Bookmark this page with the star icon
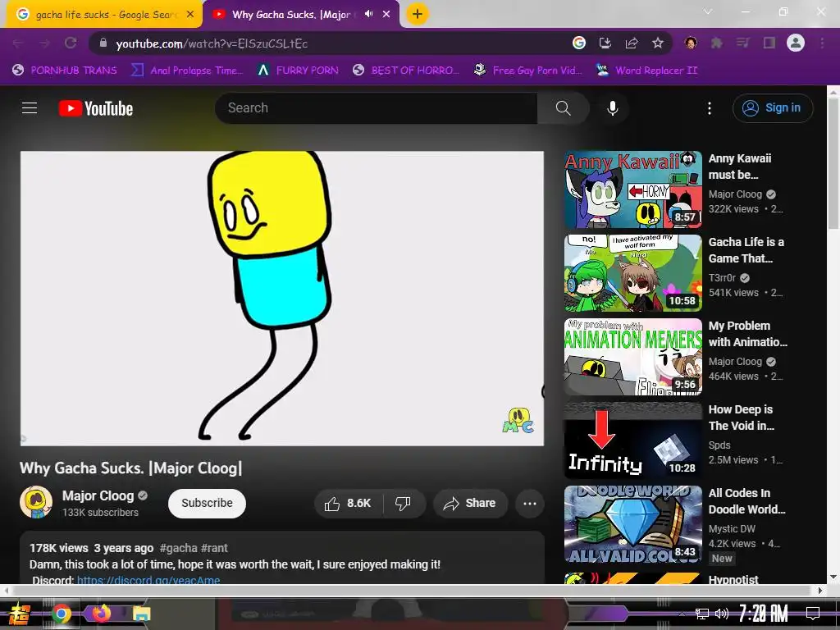 tap(658, 43)
